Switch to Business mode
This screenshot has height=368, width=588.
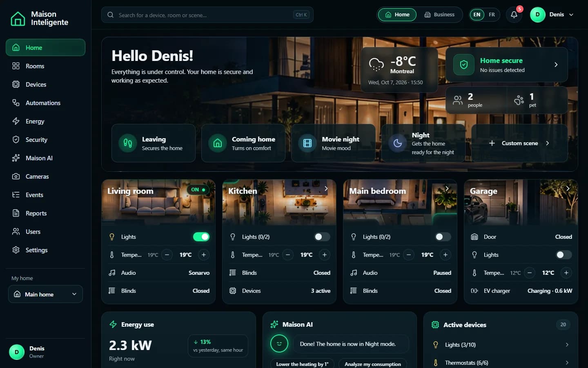(439, 15)
